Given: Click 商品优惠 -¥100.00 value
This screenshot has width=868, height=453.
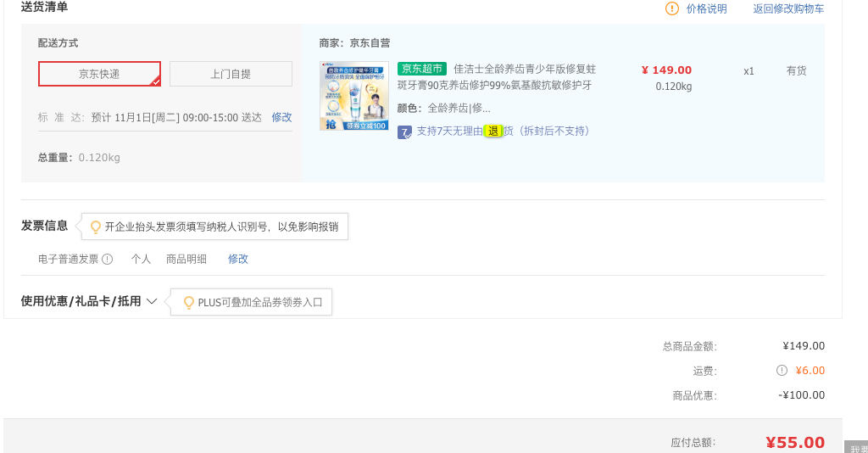Looking at the screenshot, I should pos(802,395).
